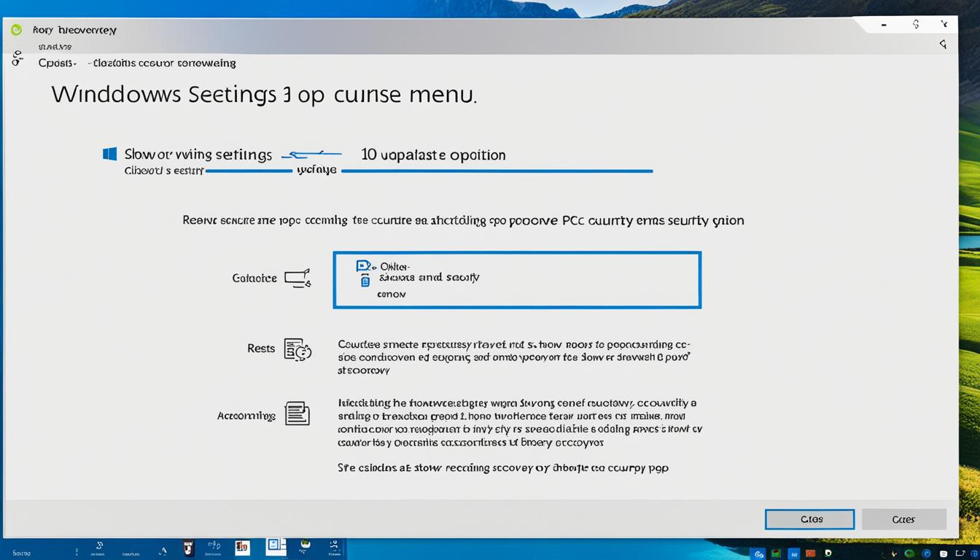Click the blue PC icon inside highlighted box

click(x=364, y=266)
